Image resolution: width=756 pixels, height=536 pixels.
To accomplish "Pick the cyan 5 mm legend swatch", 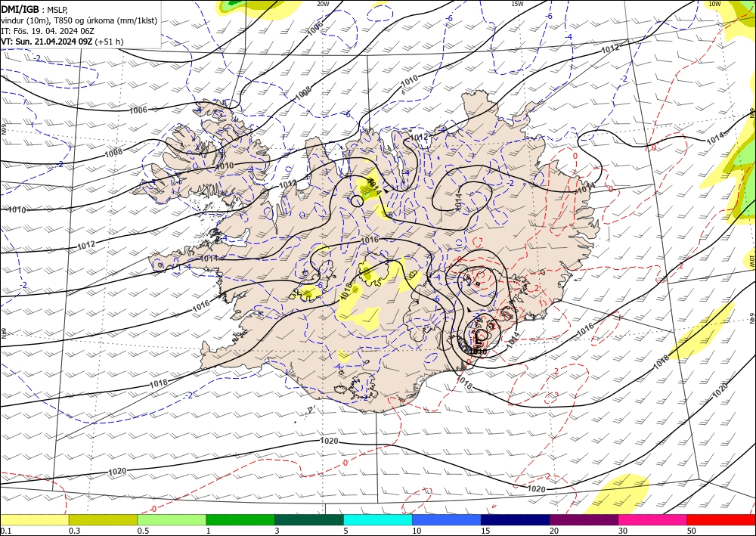I will [378, 519].
